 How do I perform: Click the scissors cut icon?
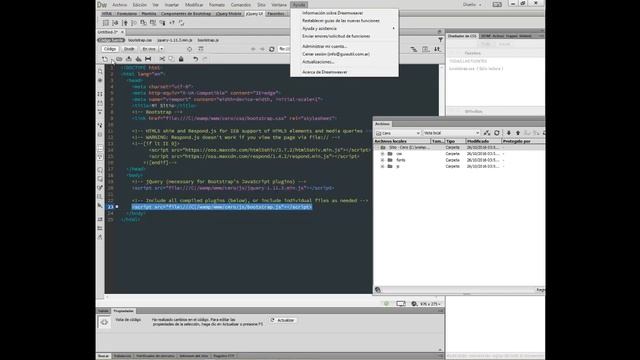[162, 59]
